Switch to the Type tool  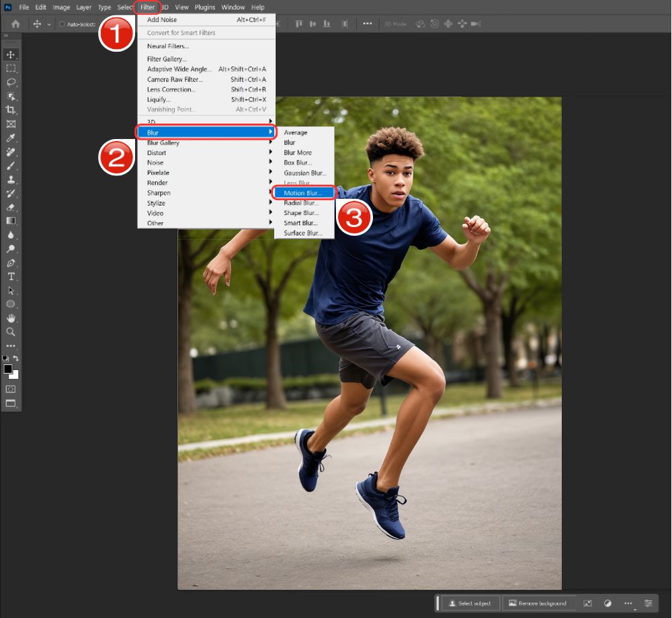coord(11,276)
